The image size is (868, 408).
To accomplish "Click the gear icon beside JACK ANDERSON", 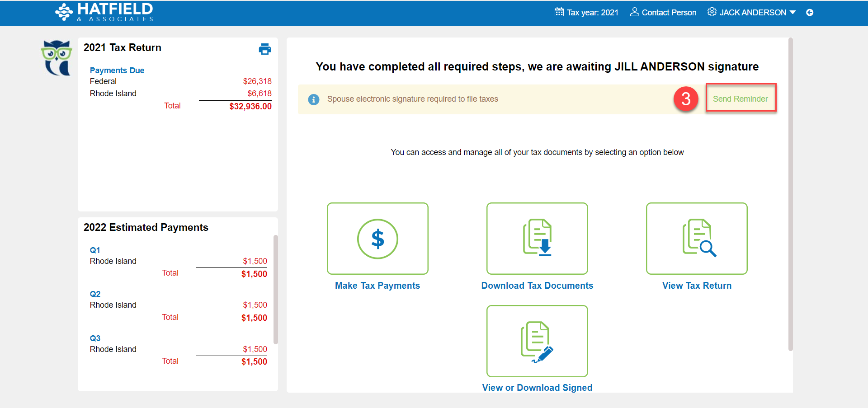I will 712,12.
